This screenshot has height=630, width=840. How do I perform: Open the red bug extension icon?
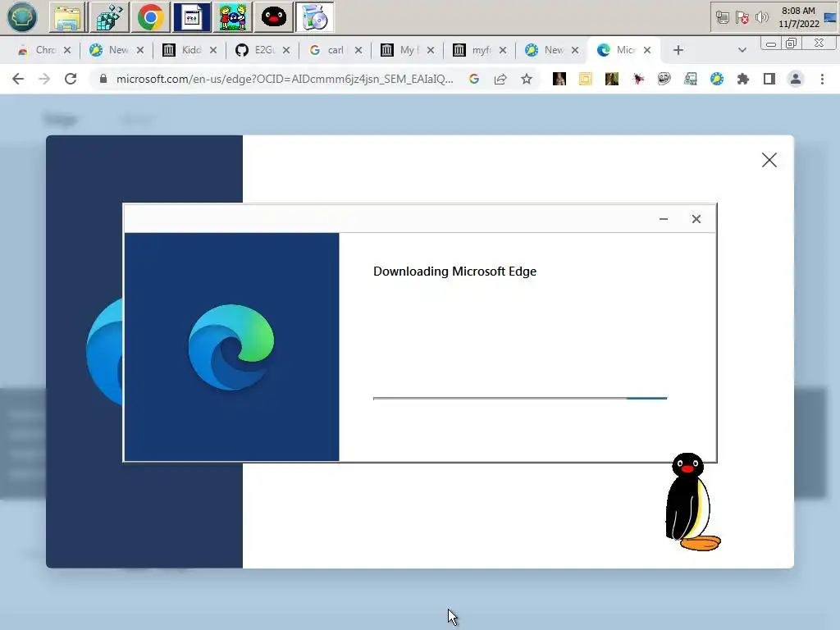[638, 80]
